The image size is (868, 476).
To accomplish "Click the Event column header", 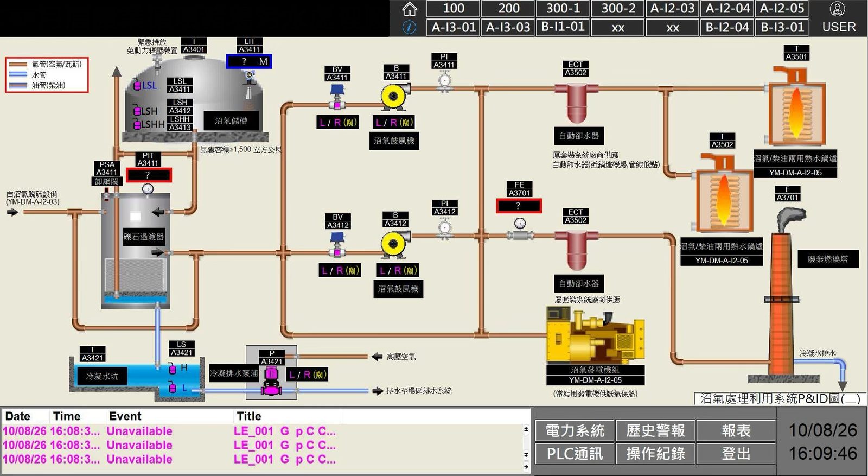I will [x=169, y=416].
